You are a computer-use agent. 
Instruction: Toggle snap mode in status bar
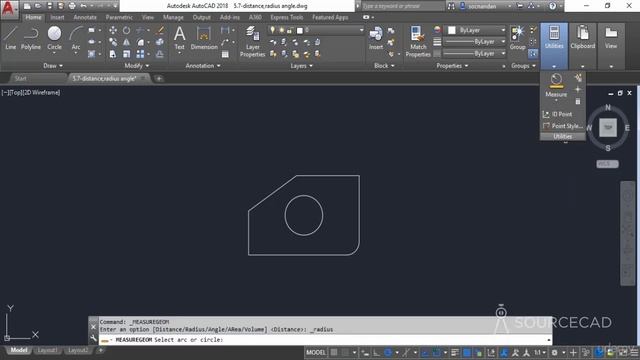pos(345,352)
